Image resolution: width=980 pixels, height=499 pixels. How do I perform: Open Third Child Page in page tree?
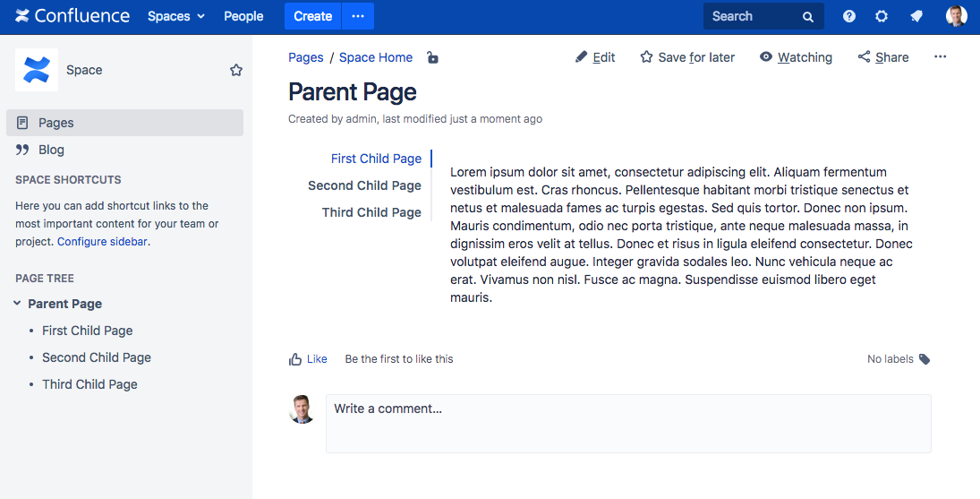(x=89, y=384)
